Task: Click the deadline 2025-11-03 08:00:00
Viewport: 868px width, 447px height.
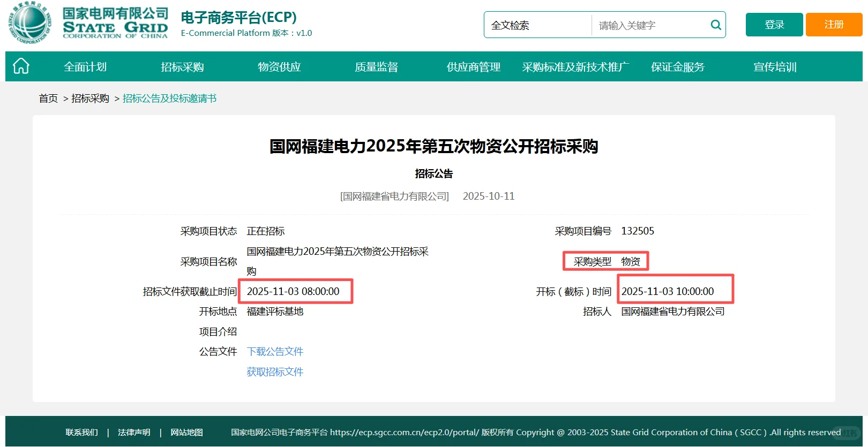Action: [293, 291]
